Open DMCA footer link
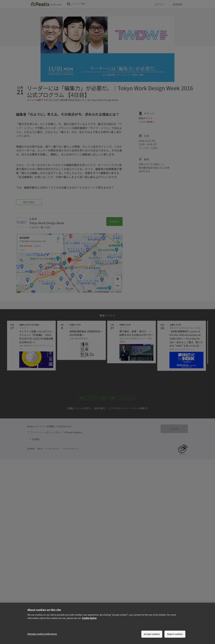Image resolution: width=215 pixels, height=644 pixels. [x=40, y=449]
